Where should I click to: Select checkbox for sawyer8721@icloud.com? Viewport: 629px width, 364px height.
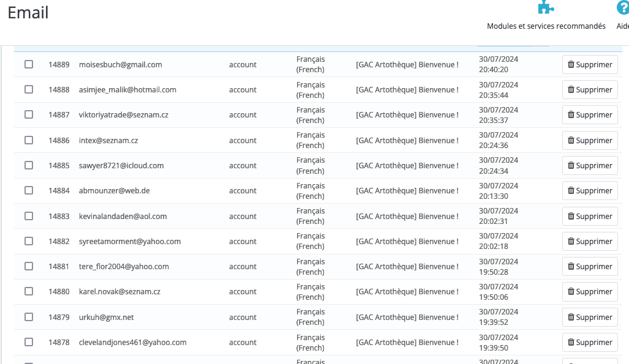[x=29, y=165]
